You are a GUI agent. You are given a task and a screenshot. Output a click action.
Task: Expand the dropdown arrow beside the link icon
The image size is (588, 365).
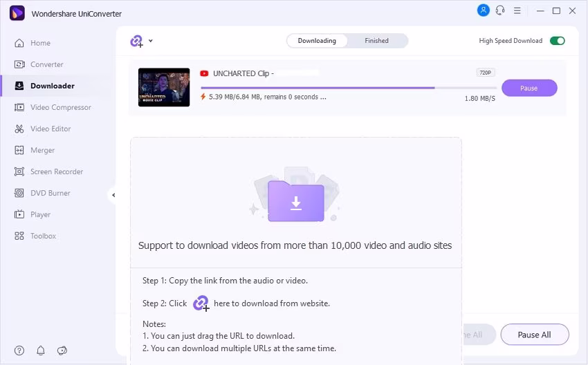click(150, 41)
